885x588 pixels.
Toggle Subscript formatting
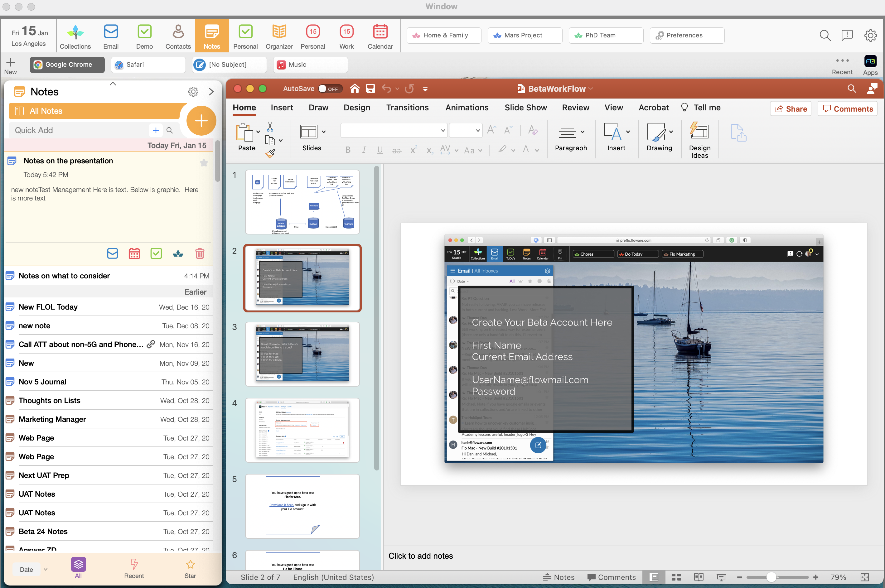[x=430, y=151]
